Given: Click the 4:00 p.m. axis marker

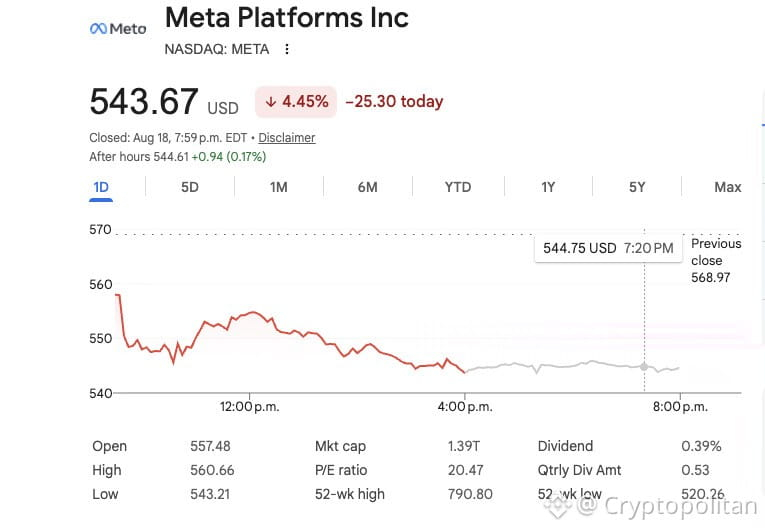Looking at the screenshot, I should point(465,407).
